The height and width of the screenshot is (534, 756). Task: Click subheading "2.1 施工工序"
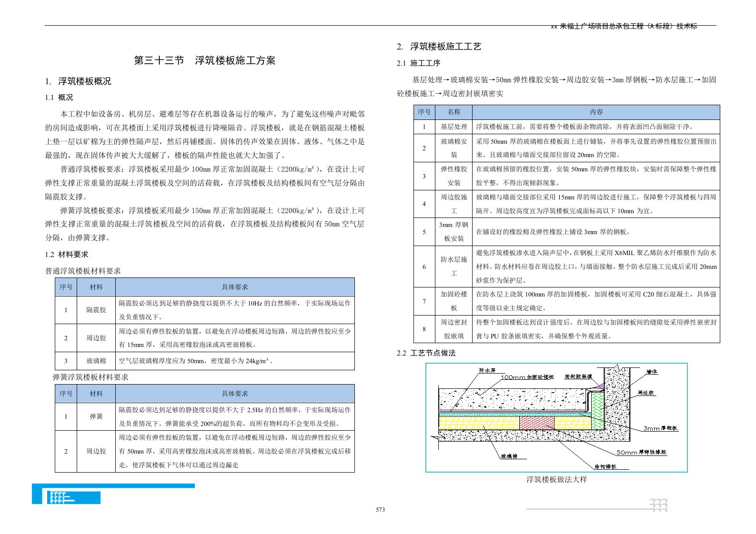(x=419, y=63)
